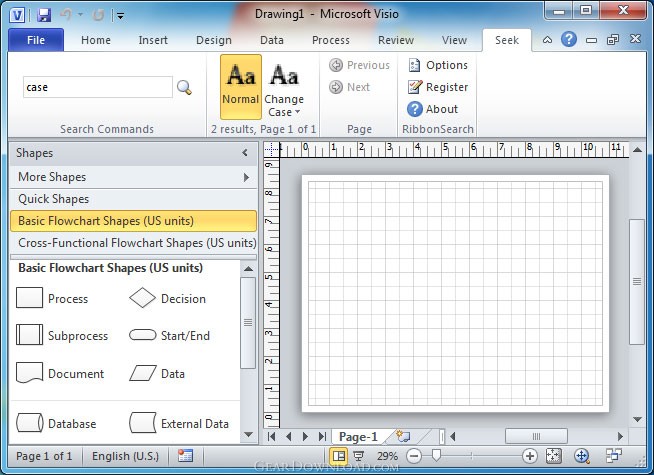Open RibbonSearch Options

click(x=438, y=65)
